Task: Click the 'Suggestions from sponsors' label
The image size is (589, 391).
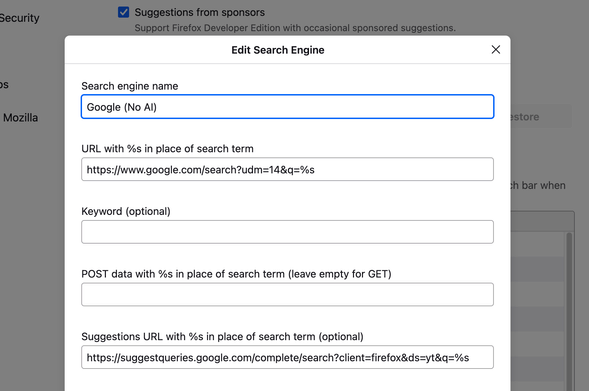Action: coord(199,12)
